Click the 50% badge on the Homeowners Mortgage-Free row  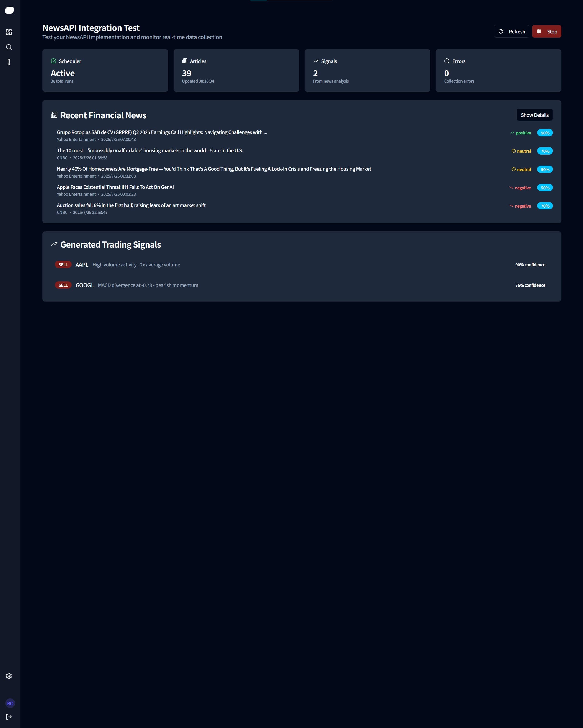click(x=545, y=170)
